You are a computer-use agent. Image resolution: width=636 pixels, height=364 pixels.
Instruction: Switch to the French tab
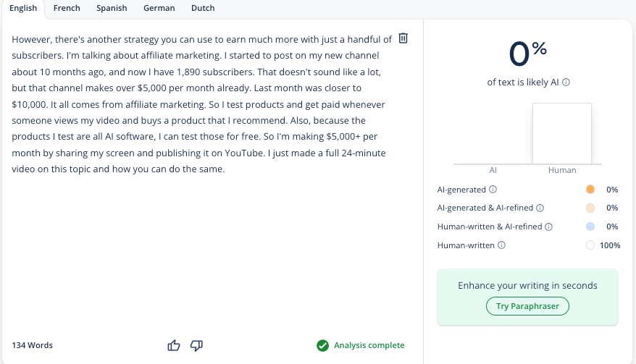tap(67, 8)
